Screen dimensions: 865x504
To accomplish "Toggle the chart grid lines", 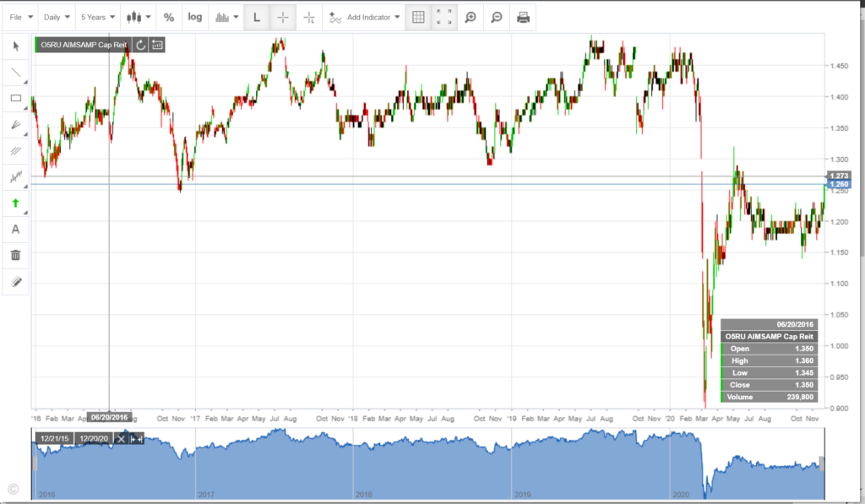I will (418, 17).
